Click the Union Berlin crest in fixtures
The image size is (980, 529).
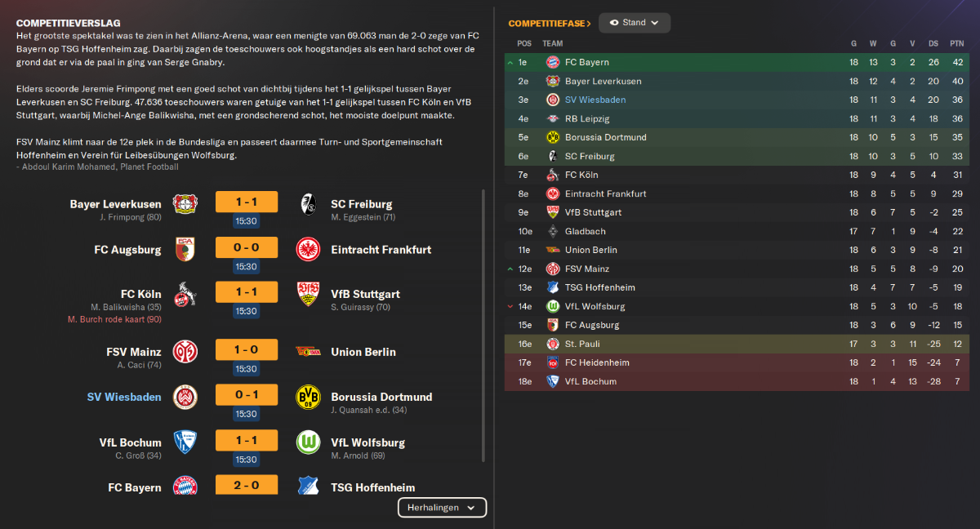[308, 352]
